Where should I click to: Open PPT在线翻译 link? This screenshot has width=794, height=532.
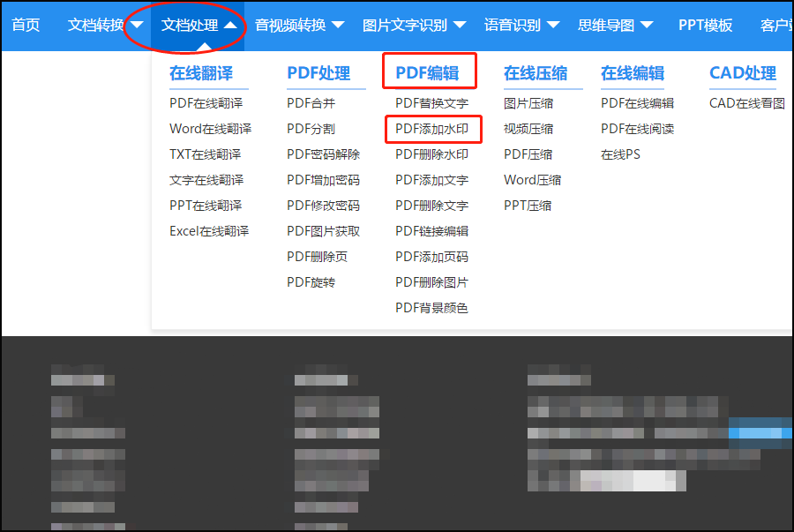pos(206,206)
